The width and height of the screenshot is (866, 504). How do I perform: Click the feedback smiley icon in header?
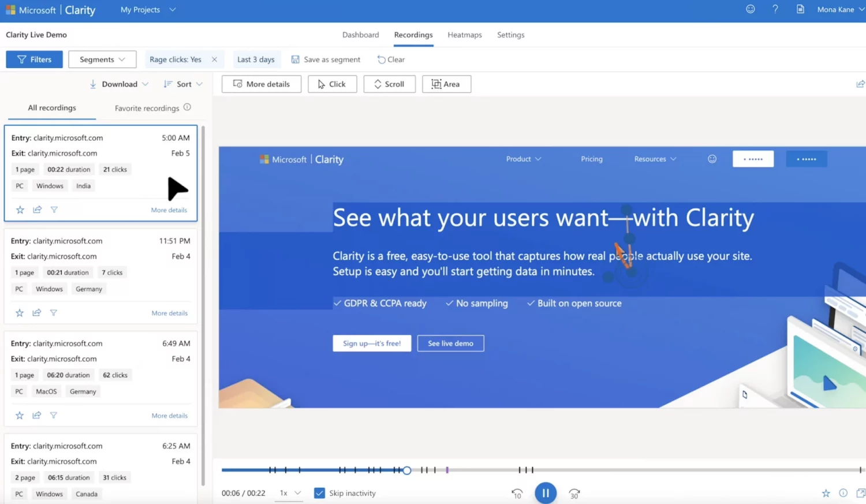coord(750,9)
